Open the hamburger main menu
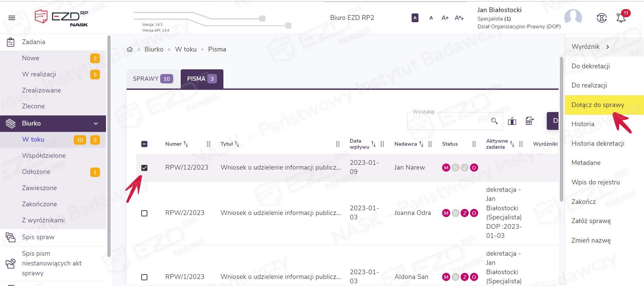The image size is (644, 286). 12,18
